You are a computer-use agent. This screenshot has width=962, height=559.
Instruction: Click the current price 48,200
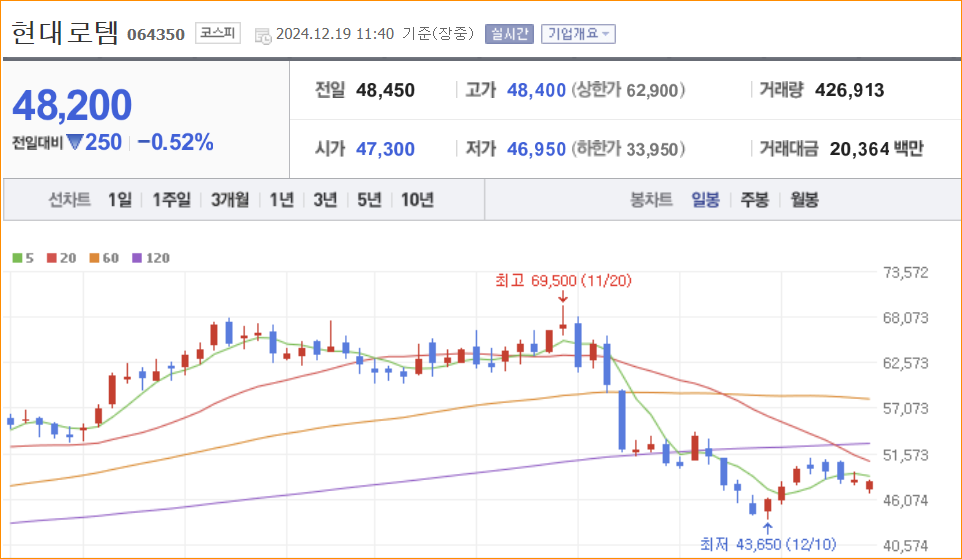[72, 105]
